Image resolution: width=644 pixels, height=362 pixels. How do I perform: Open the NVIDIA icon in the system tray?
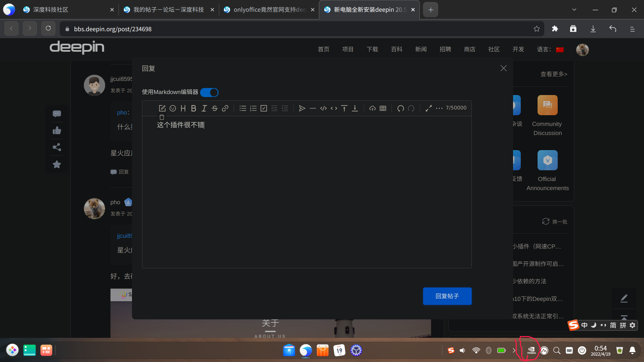531,350
